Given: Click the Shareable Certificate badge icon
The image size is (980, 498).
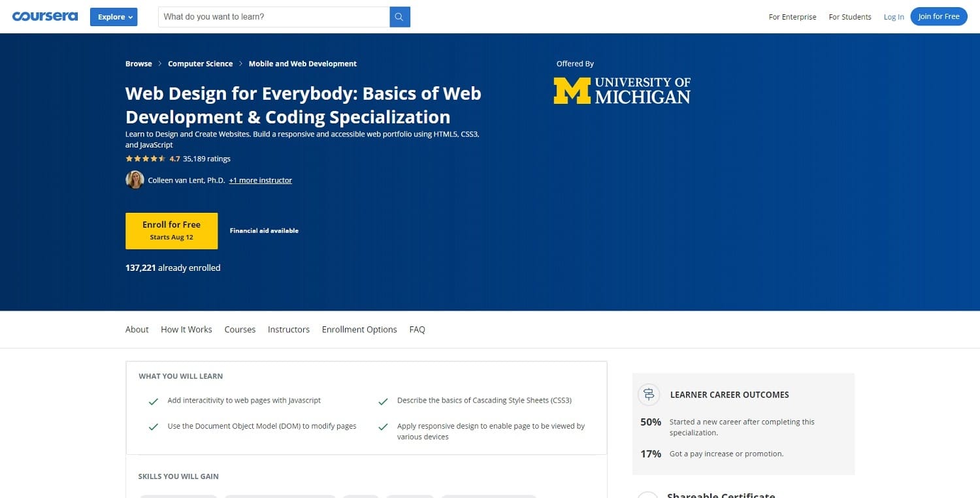Looking at the screenshot, I should tap(648, 495).
